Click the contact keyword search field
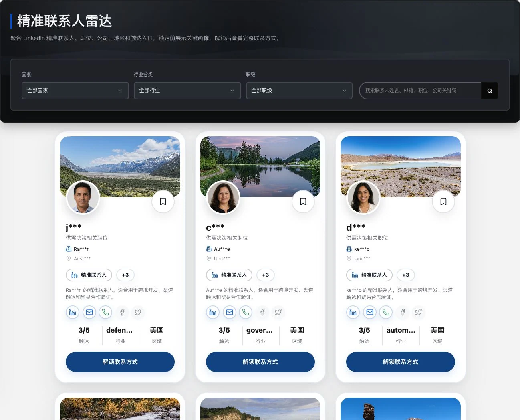 [420, 91]
